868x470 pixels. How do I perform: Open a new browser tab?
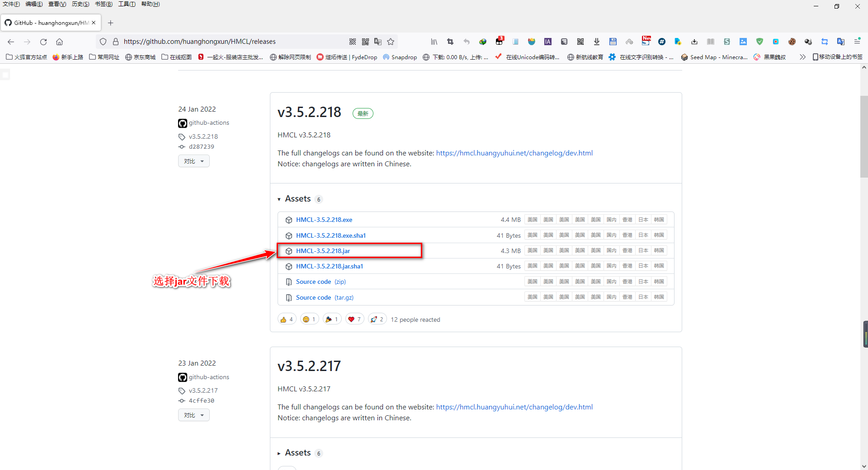pos(110,23)
